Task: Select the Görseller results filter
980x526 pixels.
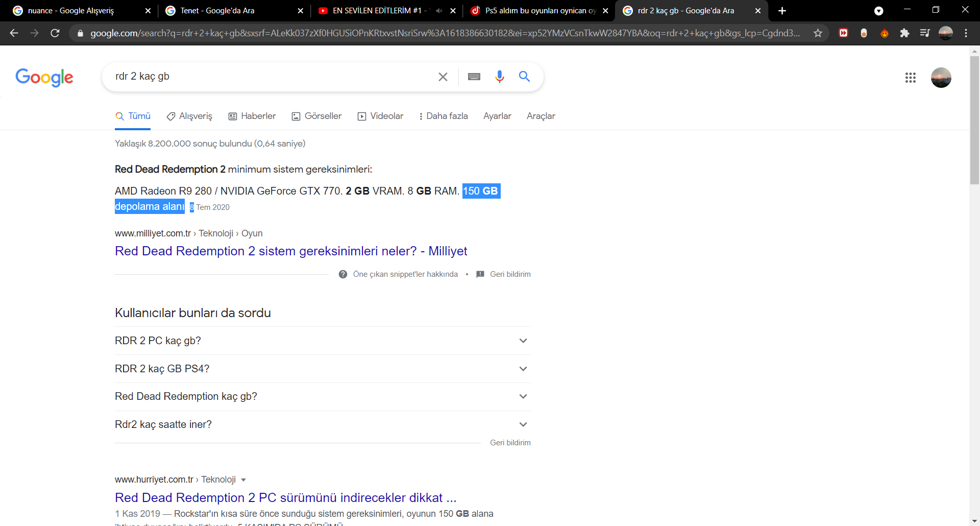Action: pos(316,116)
